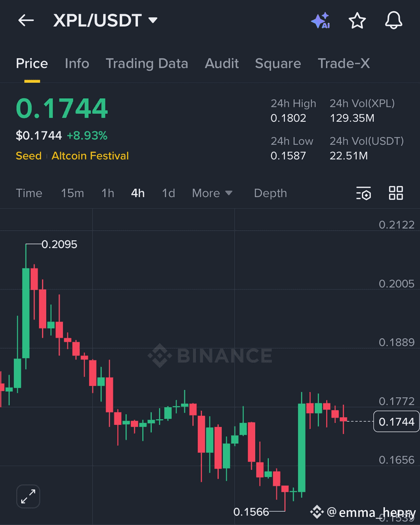Tap the $0.1744 USD price text

click(39, 136)
